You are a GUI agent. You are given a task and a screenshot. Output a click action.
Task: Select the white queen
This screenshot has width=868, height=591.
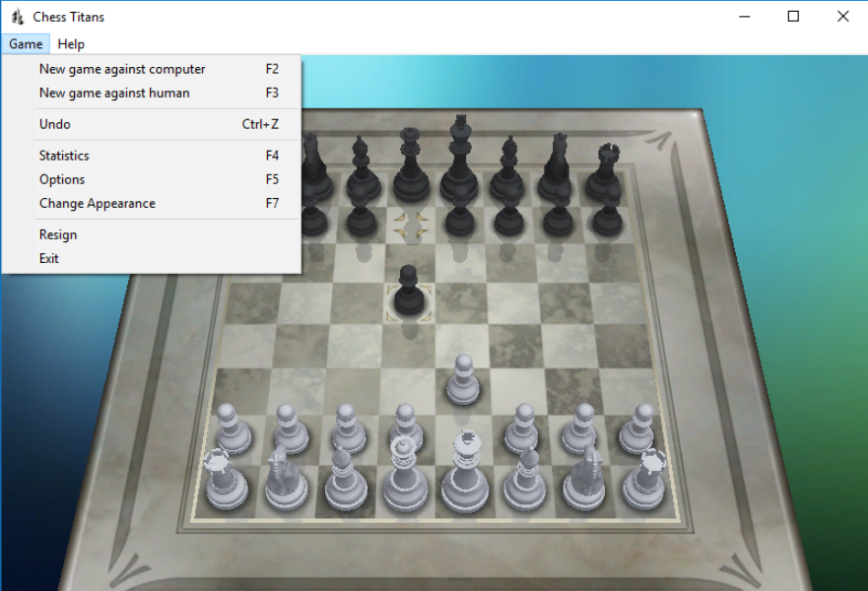pyautogui.click(x=405, y=475)
